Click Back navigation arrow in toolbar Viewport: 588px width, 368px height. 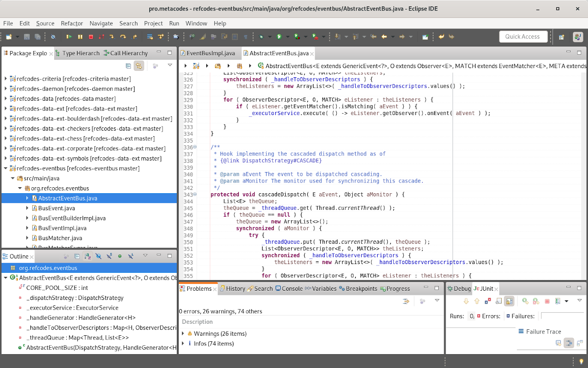pyautogui.click(x=384, y=37)
